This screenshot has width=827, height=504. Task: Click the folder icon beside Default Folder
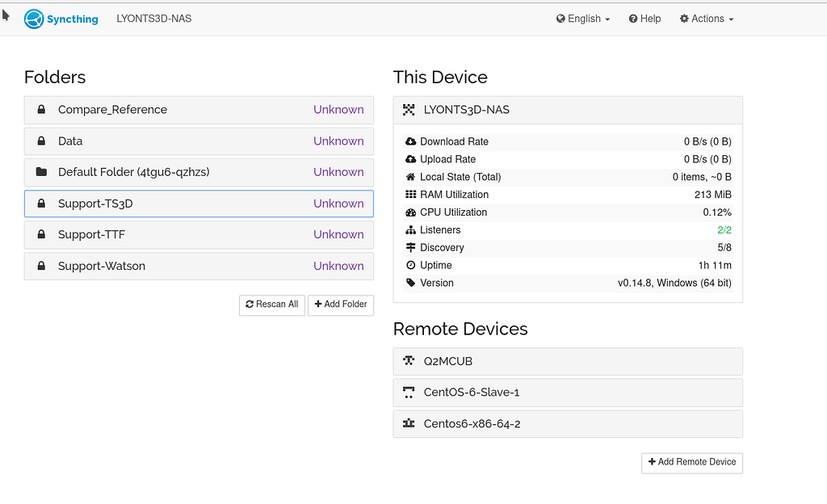[41, 172]
